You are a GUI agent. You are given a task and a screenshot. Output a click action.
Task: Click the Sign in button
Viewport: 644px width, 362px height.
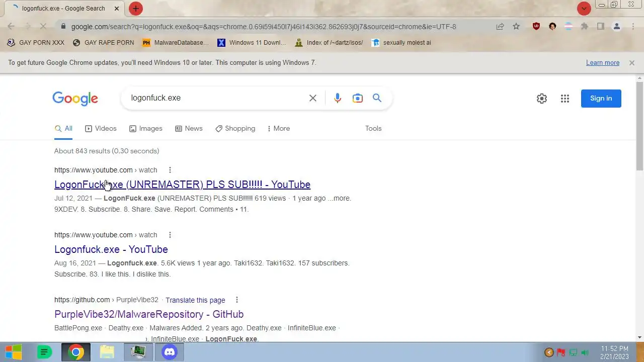601,99
